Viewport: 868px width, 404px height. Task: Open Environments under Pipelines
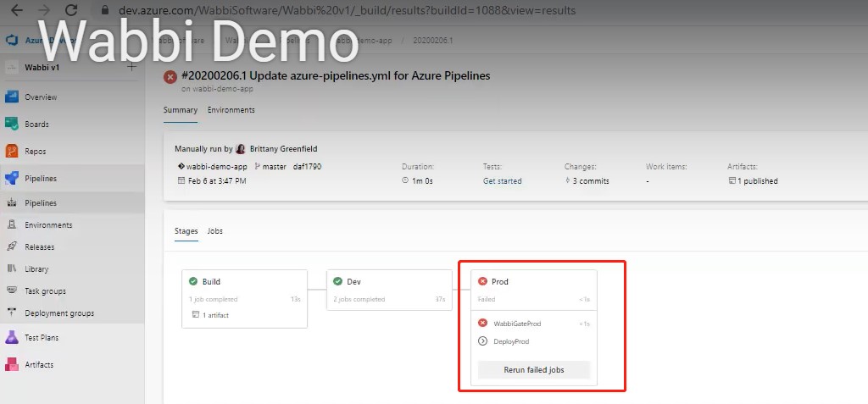48,225
